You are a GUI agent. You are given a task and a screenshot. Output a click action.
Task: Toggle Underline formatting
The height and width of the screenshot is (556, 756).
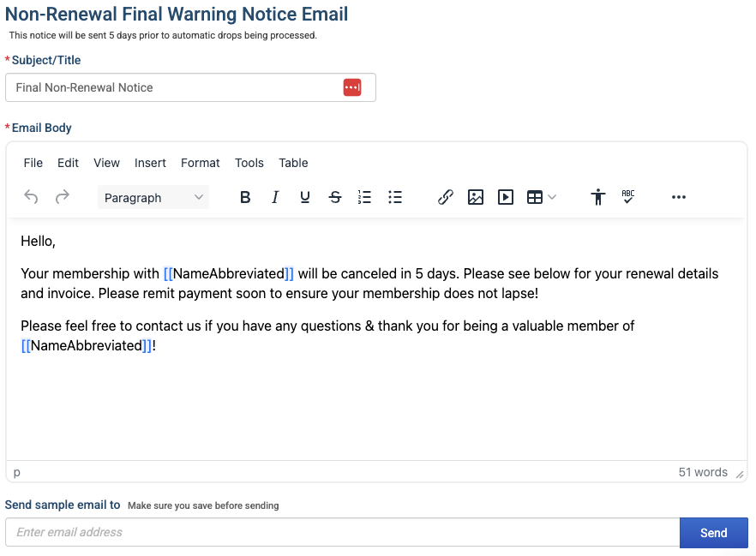[305, 197]
